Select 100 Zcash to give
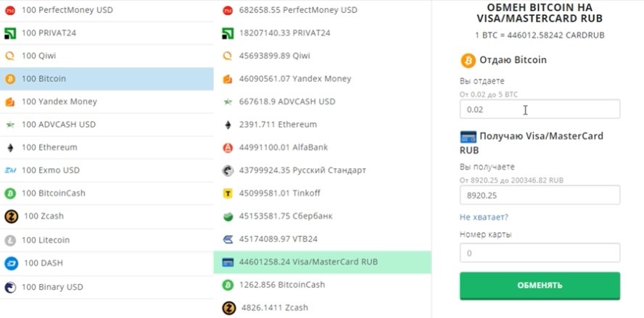Viewport: 644px width, 318px height. pos(107,217)
